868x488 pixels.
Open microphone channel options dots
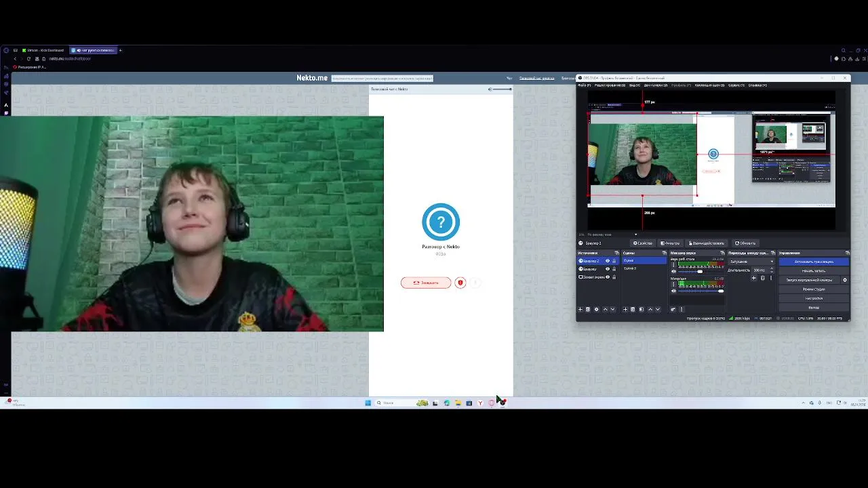[673, 284]
